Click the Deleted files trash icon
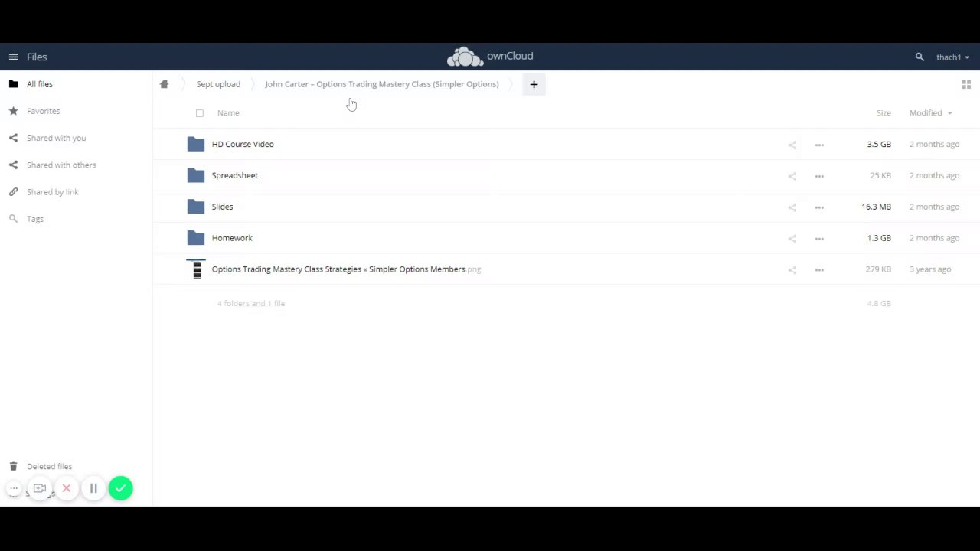Screen dimensions: 980x551 (13, 466)
